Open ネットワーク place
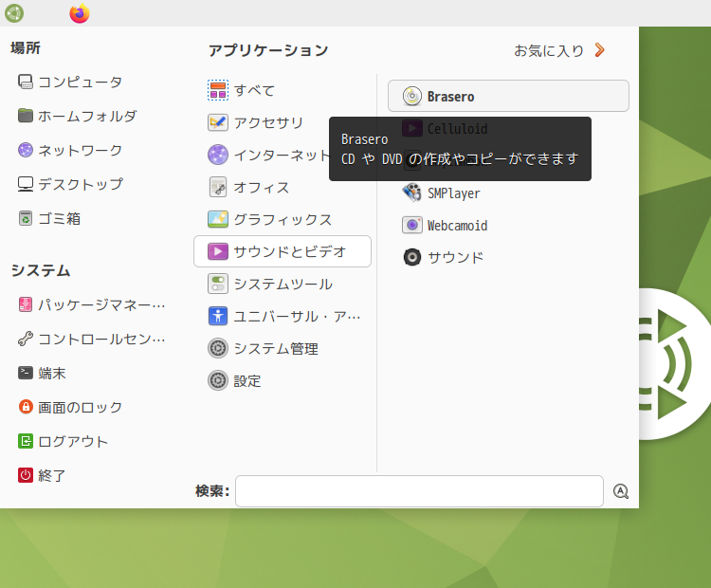The image size is (711, 588). click(x=70, y=150)
